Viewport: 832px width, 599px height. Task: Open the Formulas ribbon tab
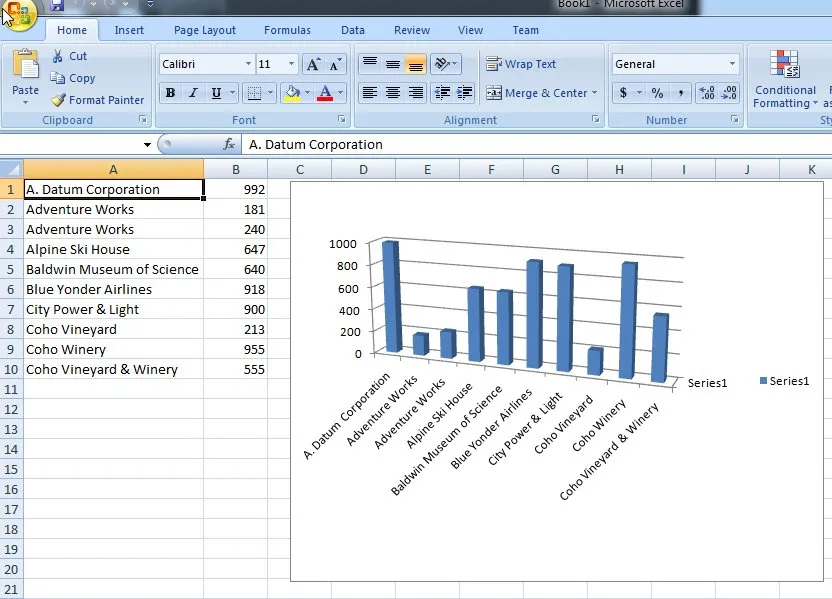(287, 30)
